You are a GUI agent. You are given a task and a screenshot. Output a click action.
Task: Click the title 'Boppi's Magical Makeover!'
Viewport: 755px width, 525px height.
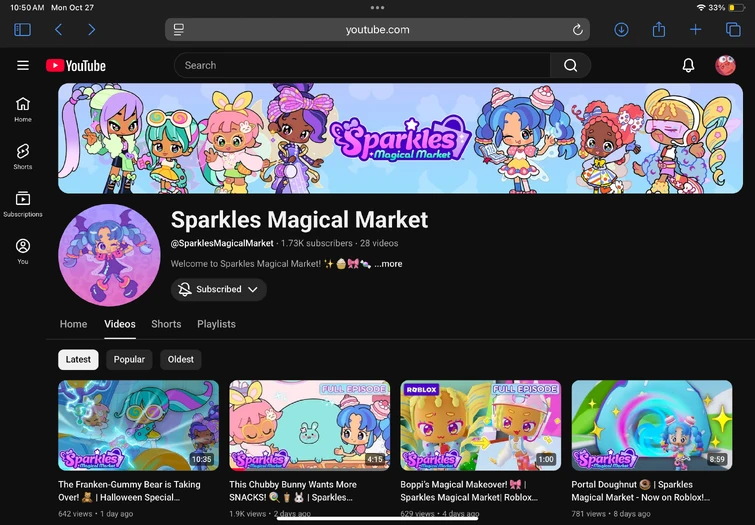click(x=469, y=491)
